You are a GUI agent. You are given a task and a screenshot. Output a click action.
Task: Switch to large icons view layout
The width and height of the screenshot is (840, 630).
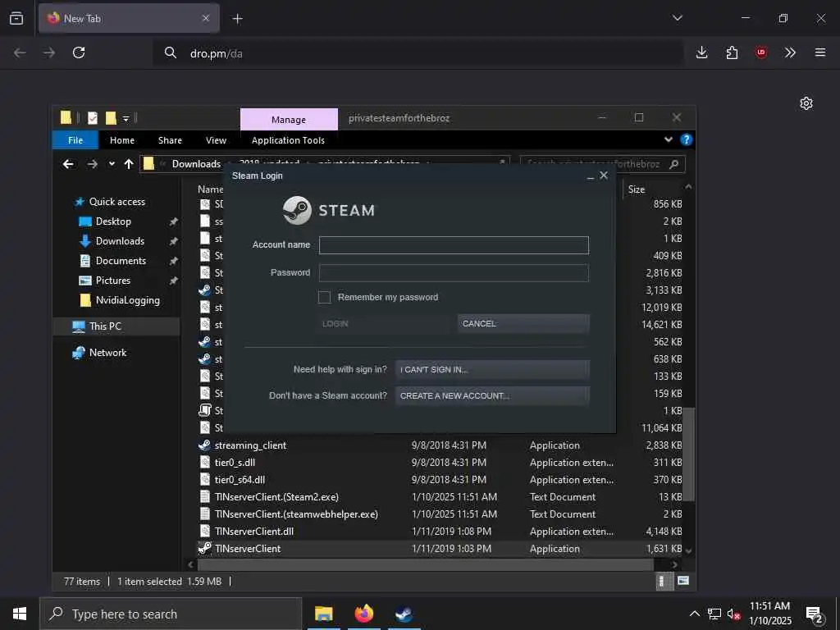coord(683,581)
